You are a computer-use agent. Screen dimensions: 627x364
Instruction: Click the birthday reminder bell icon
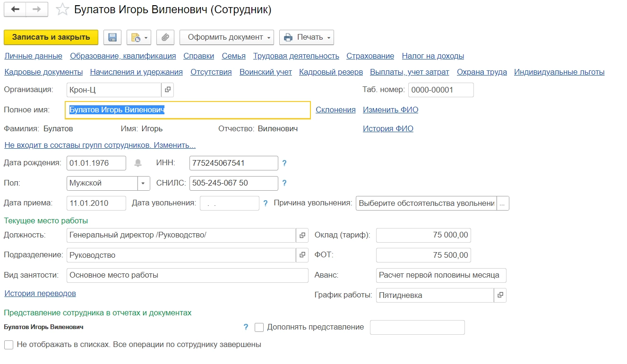point(138,163)
